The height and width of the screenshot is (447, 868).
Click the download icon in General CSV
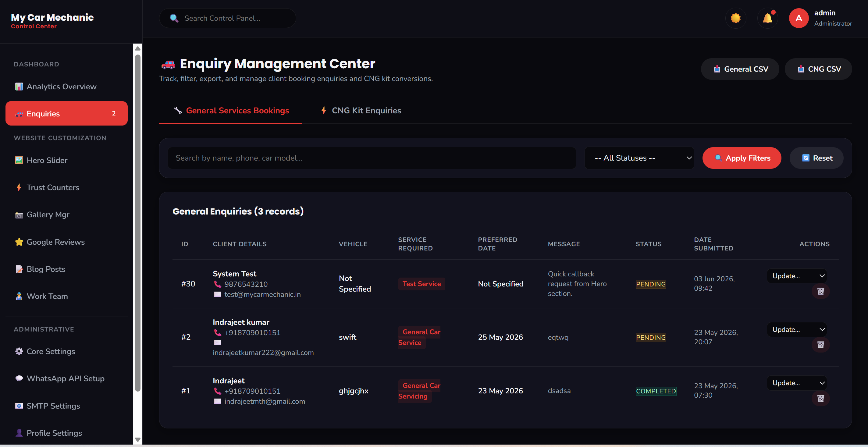pos(717,69)
